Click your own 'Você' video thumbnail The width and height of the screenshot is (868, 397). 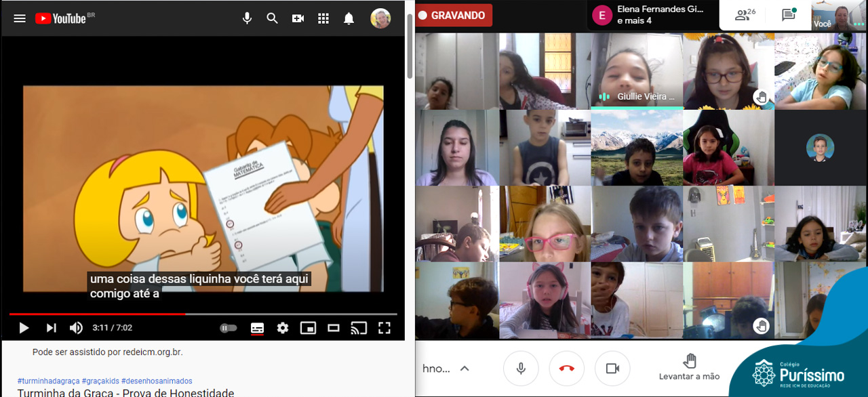coord(840,15)
